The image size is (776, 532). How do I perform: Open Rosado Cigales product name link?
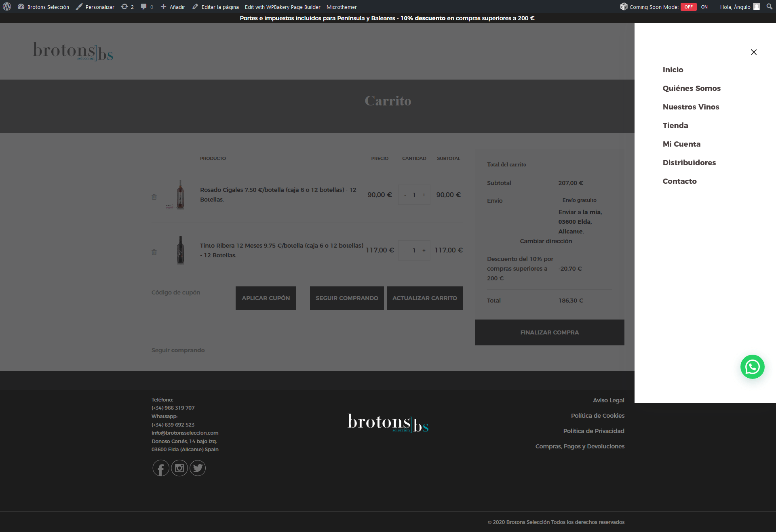tap(278, 195)
